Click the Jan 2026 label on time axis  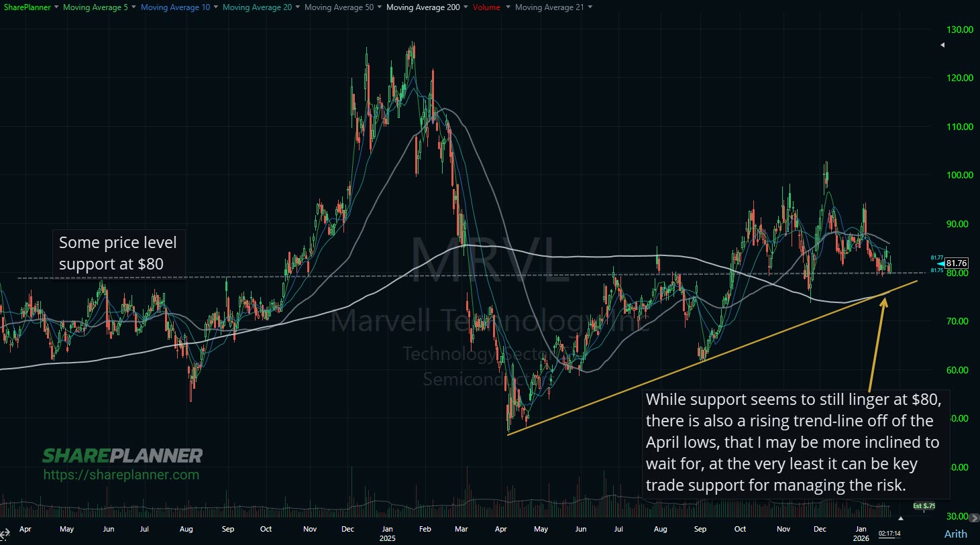pos(861,533)
